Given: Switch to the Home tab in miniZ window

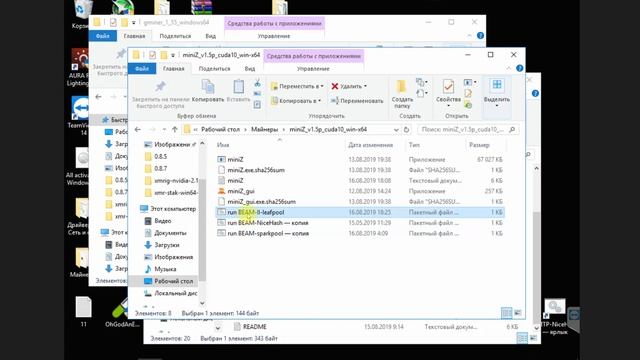Looking at the screenshot, I should (x=173, y=69).
